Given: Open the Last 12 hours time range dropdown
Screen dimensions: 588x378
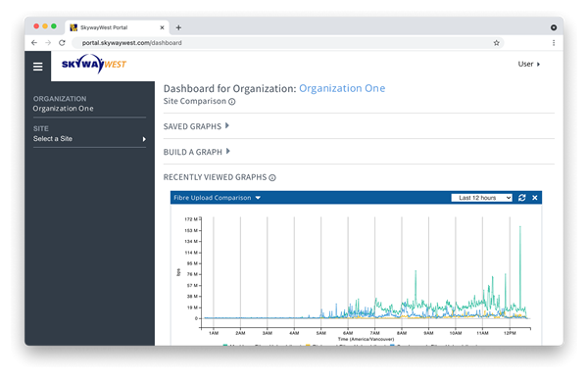Looking at the screenshot, I should (x=481, y=198).
